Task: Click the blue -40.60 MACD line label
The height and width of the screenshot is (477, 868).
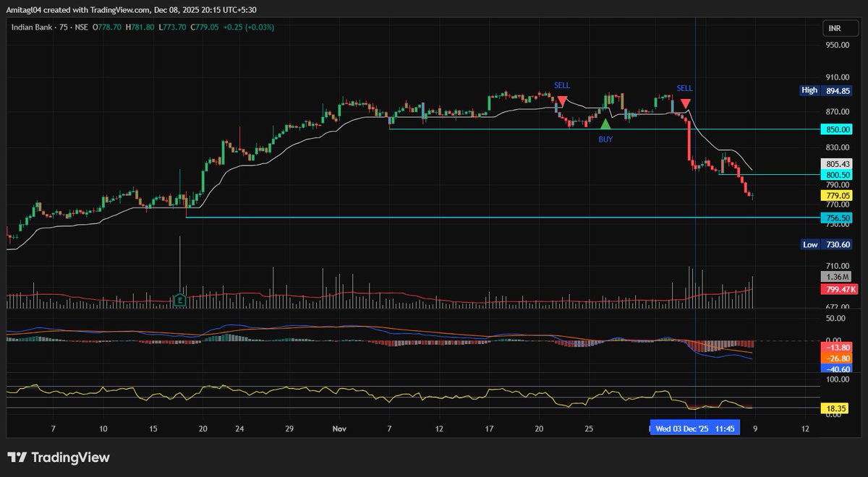Action: point(837,368)
